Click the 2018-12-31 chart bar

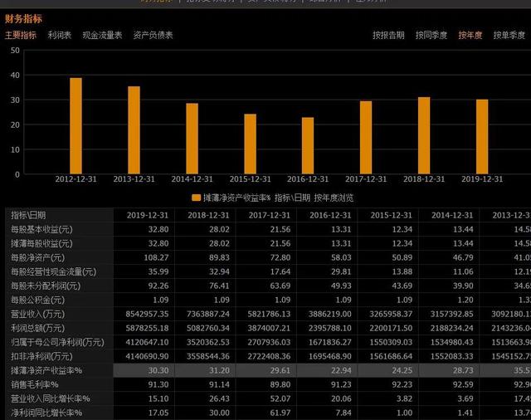(x=424, y=135)
